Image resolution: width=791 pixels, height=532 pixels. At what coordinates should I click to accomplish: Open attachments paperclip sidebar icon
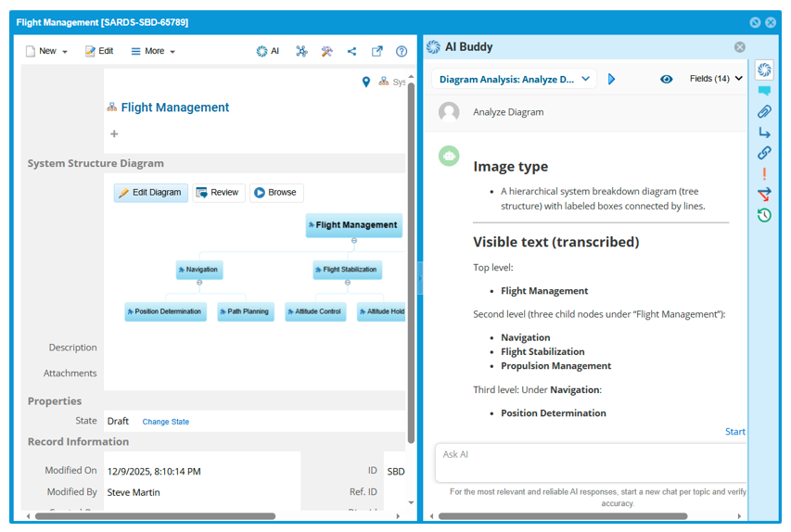click(764, 111)
